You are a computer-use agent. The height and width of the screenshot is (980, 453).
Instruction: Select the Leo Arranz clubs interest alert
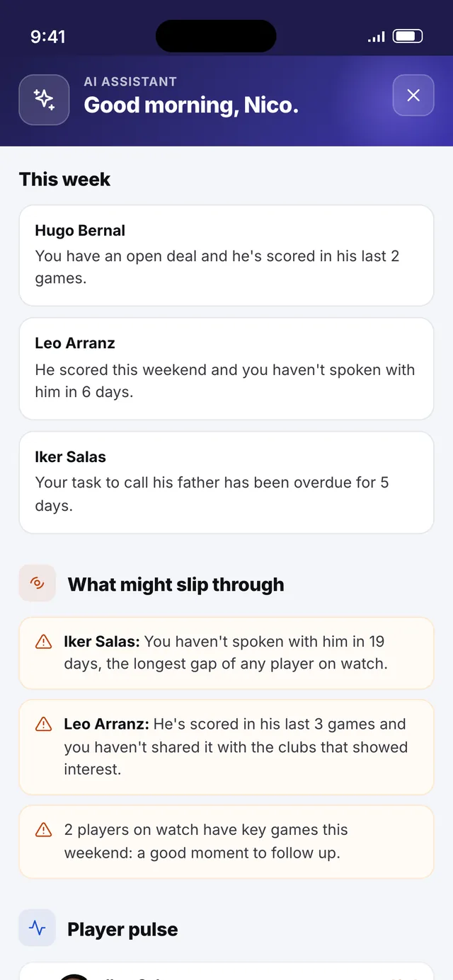point(226,747)
